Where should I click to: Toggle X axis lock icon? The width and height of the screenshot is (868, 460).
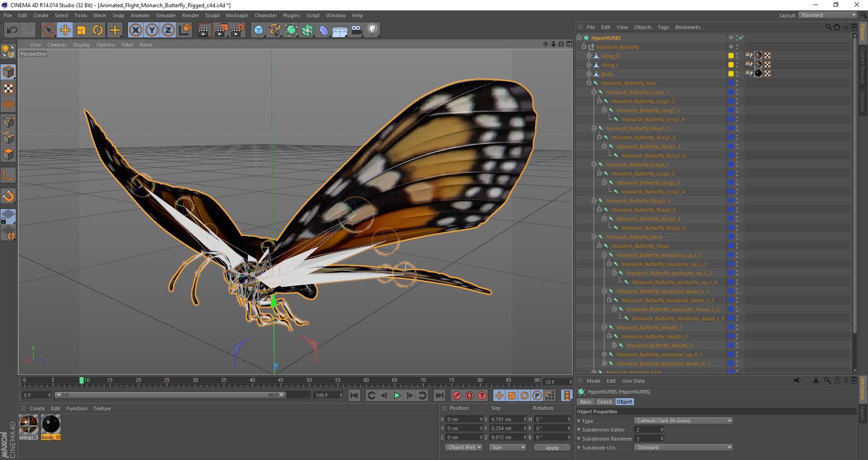136,30
